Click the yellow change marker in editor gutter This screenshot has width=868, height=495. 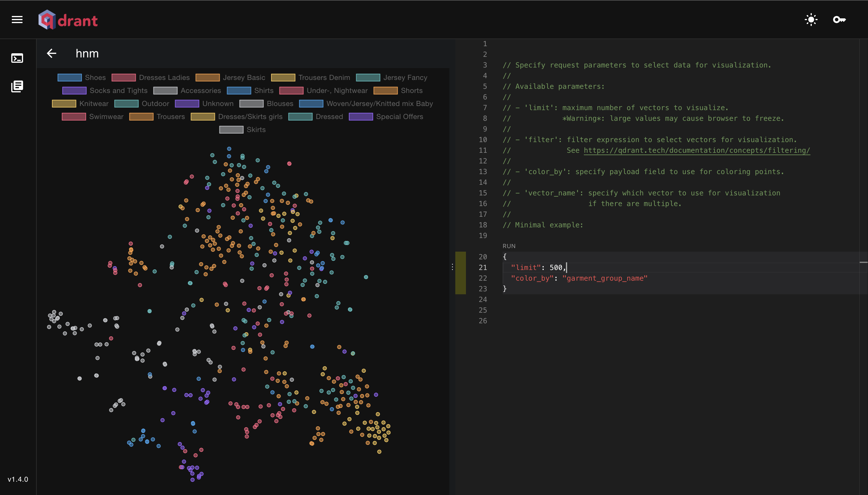[x=461, y=273]
